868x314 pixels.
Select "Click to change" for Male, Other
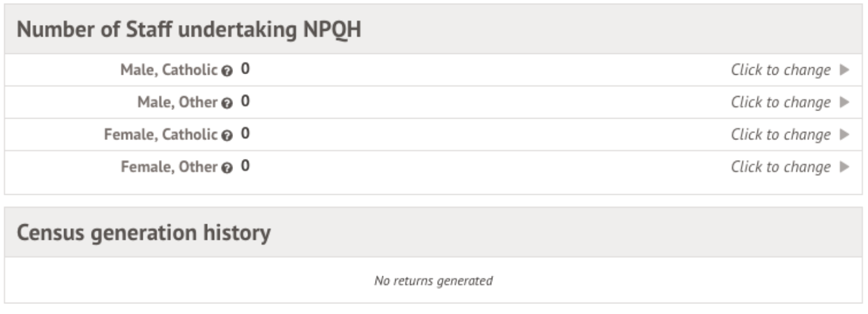(x=781, y=102)
